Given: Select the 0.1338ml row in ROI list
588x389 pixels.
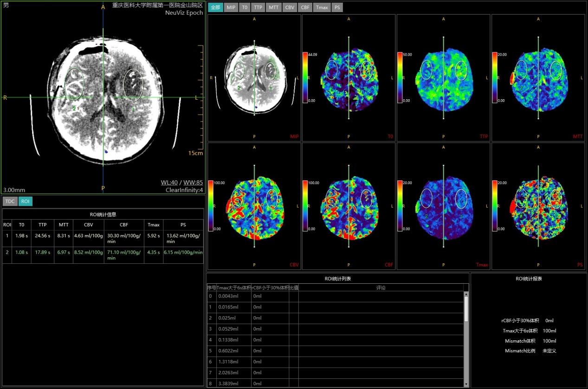Looking at the screenshot, I should [x=335, y=339].
